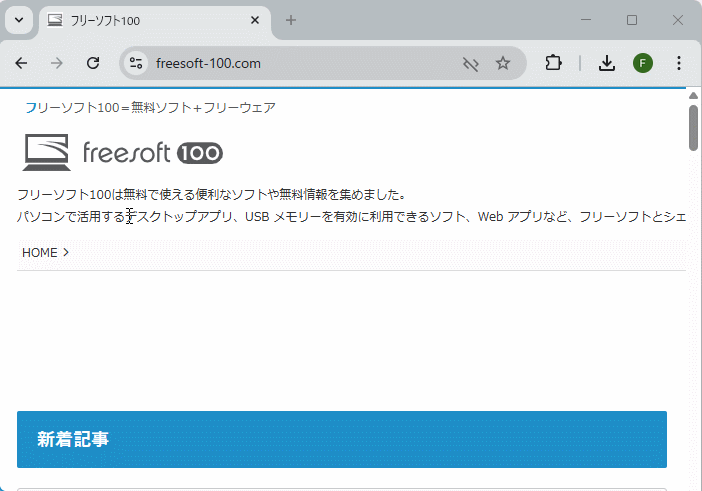Click the crossed-out link icon in address bar

[470, 63]
